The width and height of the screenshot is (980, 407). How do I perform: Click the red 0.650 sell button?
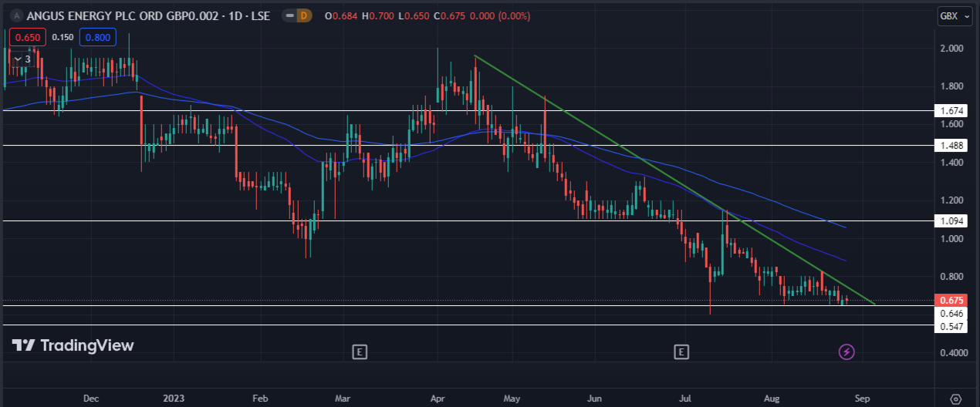pyautogui.click(x=28, y=37)
